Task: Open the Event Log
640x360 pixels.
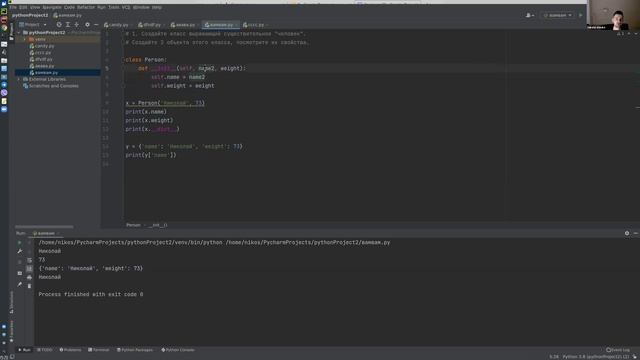Action: click(x=618, y=350)
